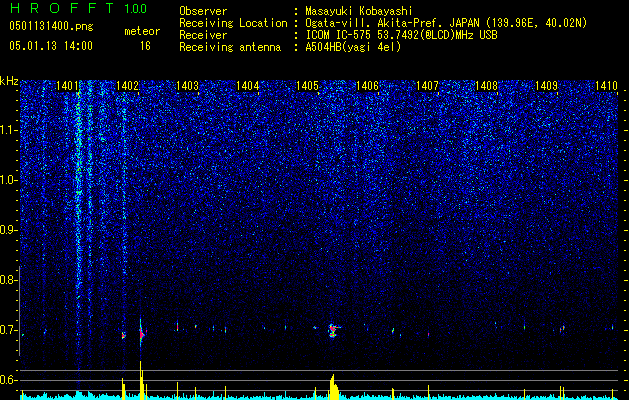Click the Receiver ICOM IC-575 line
629x400 pixels.
(x=401, y=35)
